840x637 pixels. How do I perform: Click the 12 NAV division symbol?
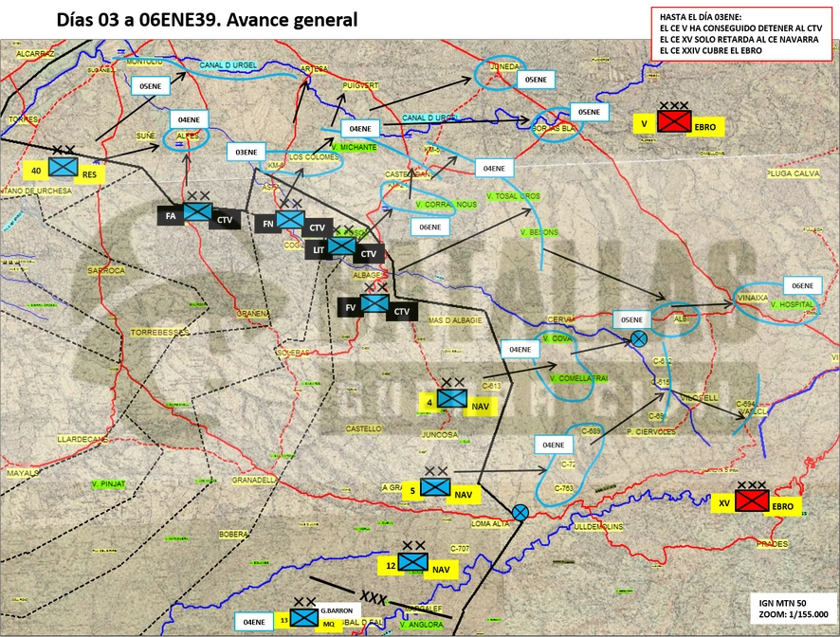(413, 562)
